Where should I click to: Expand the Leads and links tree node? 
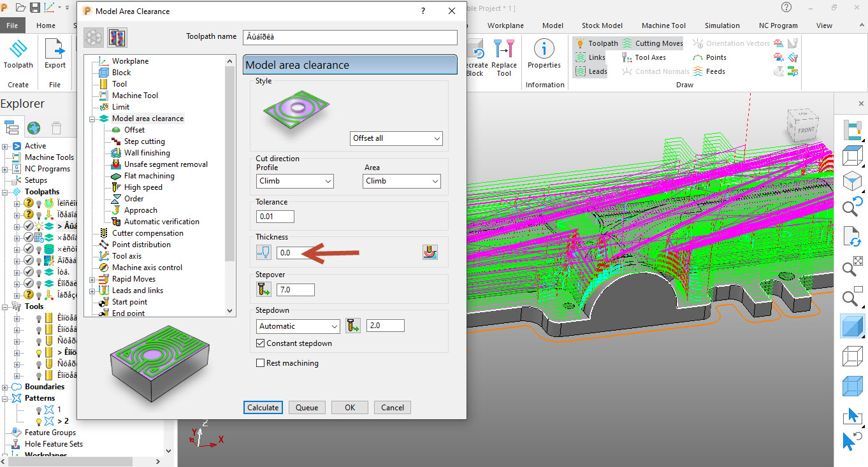point(92,291)
